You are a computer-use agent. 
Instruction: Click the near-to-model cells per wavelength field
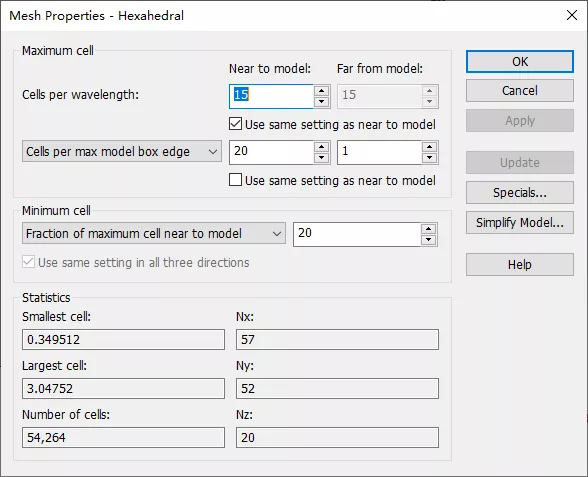pos(272,96)
